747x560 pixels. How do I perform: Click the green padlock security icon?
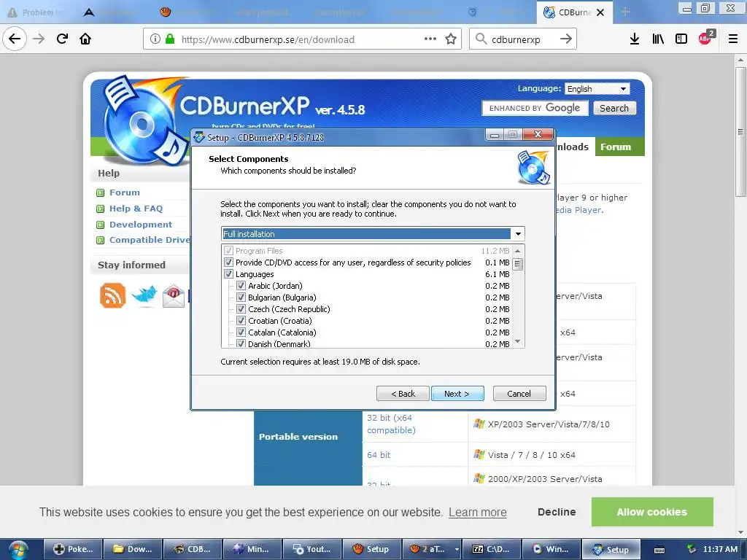coord(169,39)
